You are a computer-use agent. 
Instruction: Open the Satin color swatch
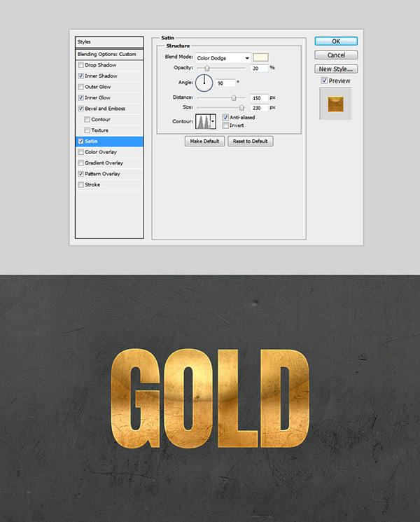pyautogui.click(x=261, y=57)
